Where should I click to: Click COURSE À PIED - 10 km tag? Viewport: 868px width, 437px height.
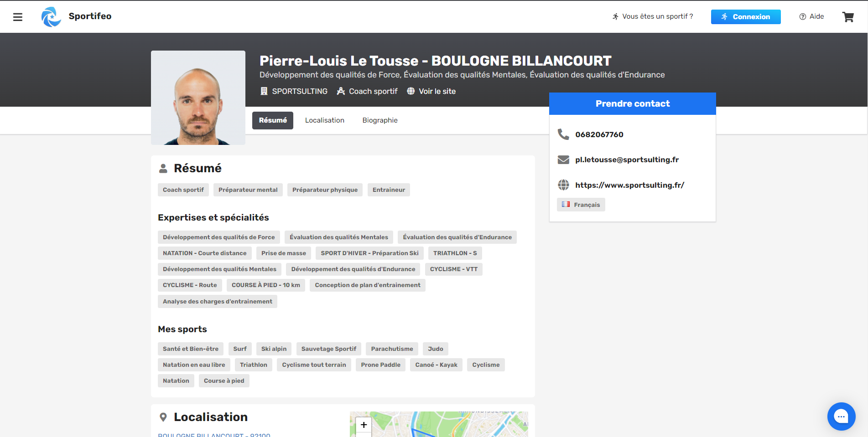point(266,285)
